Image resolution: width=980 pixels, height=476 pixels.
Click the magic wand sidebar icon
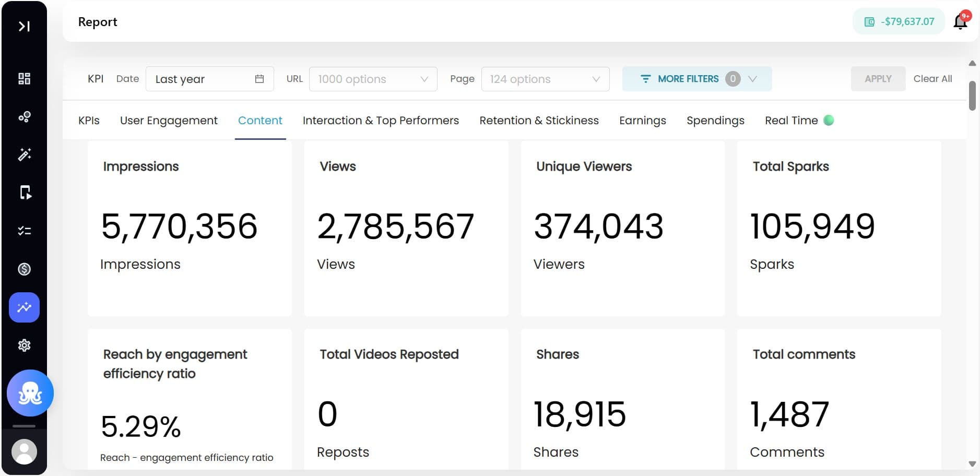24,154
